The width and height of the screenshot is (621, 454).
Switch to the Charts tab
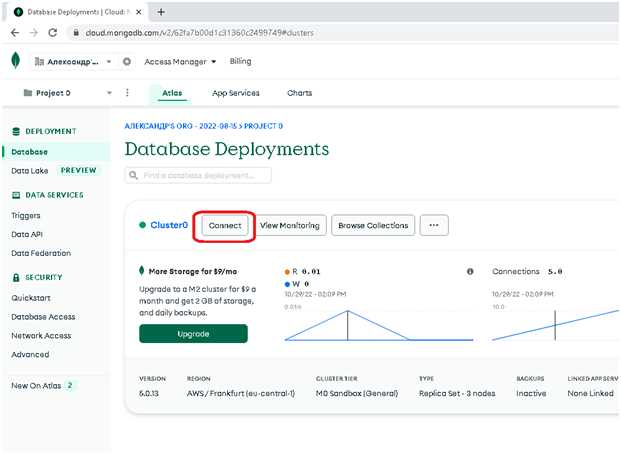299,93
